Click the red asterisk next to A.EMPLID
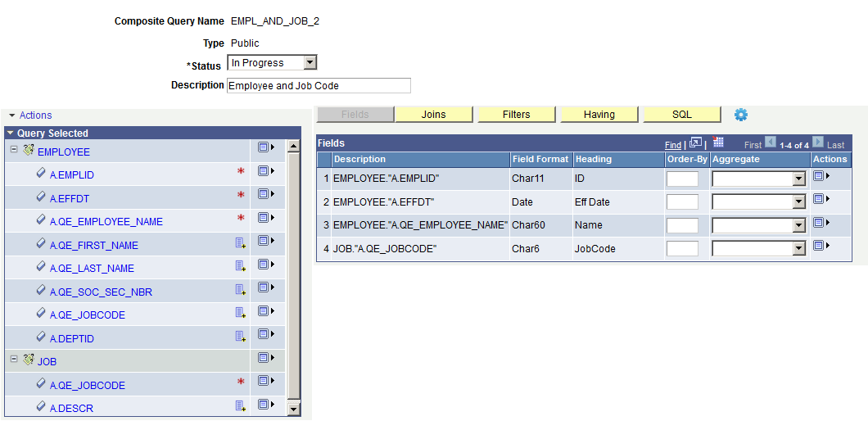 [241, 172]
